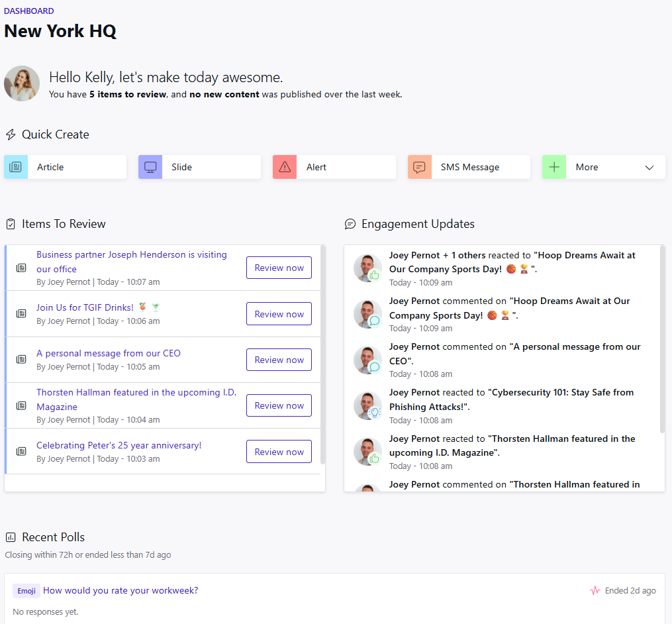The width and height of the screenshot is (672, 624).
Task: Open 'Celebrating Peter's 25 year anniversary!' link
Action: tap(119, 445)
